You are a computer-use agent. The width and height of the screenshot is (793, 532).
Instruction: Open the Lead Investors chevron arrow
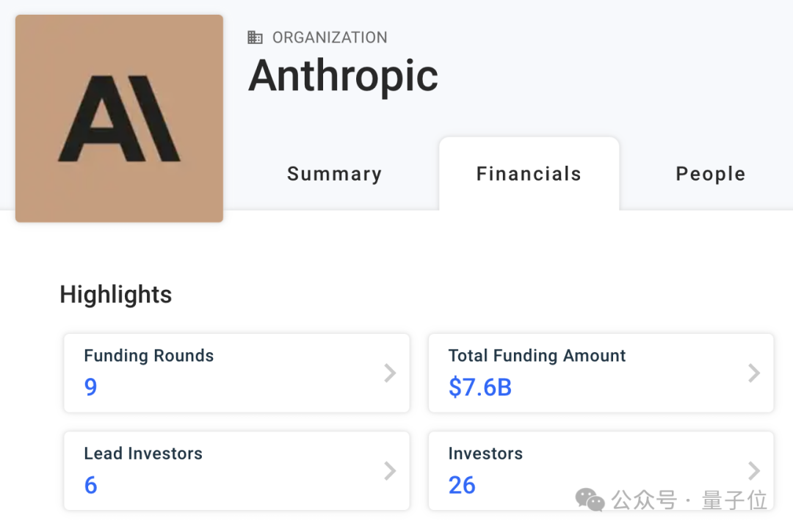pos(390,471)
